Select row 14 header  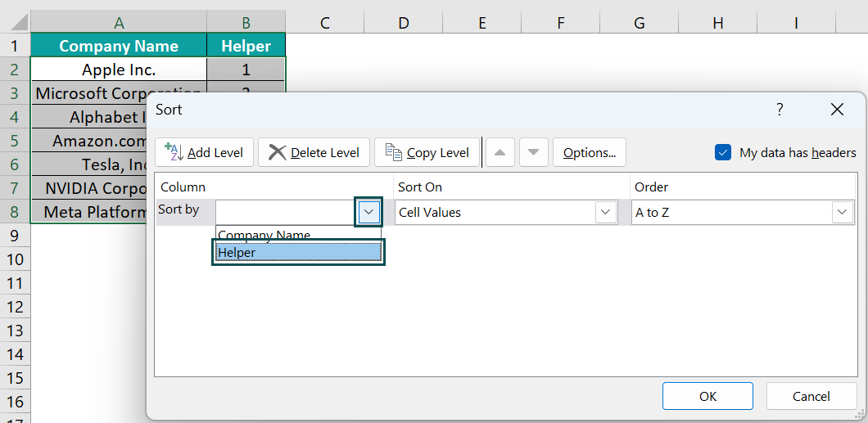pyautogui.click(x=15, y=354)
